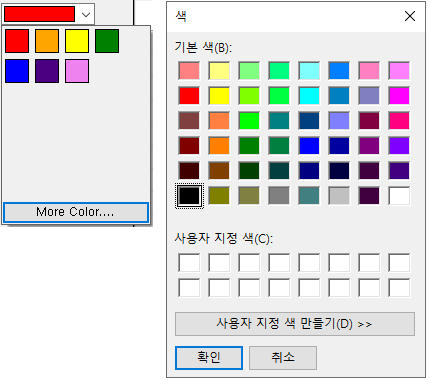Choose the orange swatch in the dropdown palette
This screenshot has height=381, width=429.
pos(47,41)
